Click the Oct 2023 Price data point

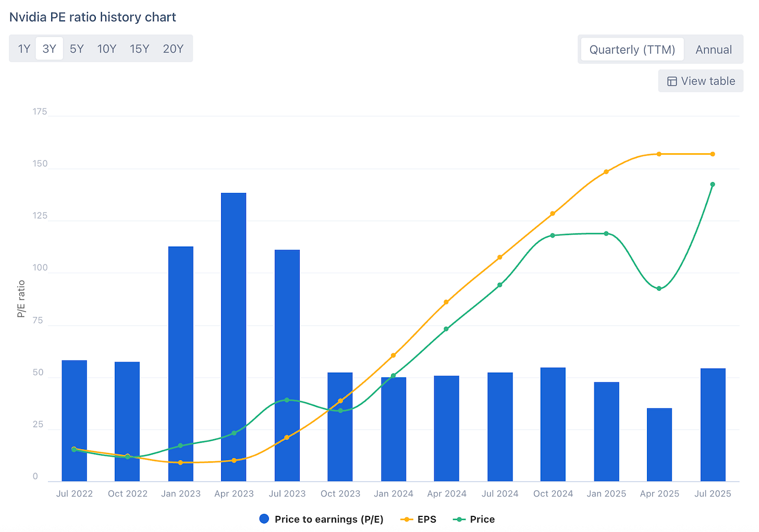pos(340,411)
